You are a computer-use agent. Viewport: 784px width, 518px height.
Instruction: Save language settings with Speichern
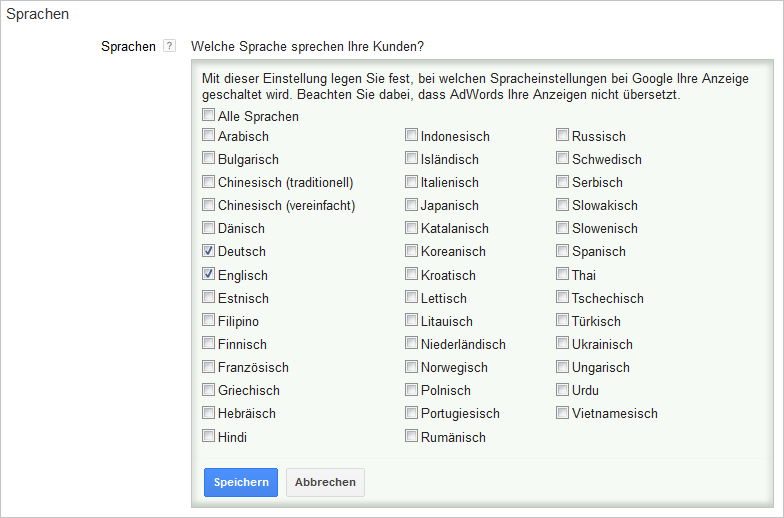241,482
